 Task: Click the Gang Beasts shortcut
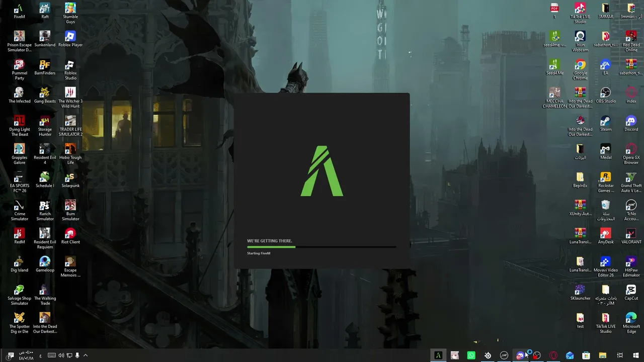point(45,96)
